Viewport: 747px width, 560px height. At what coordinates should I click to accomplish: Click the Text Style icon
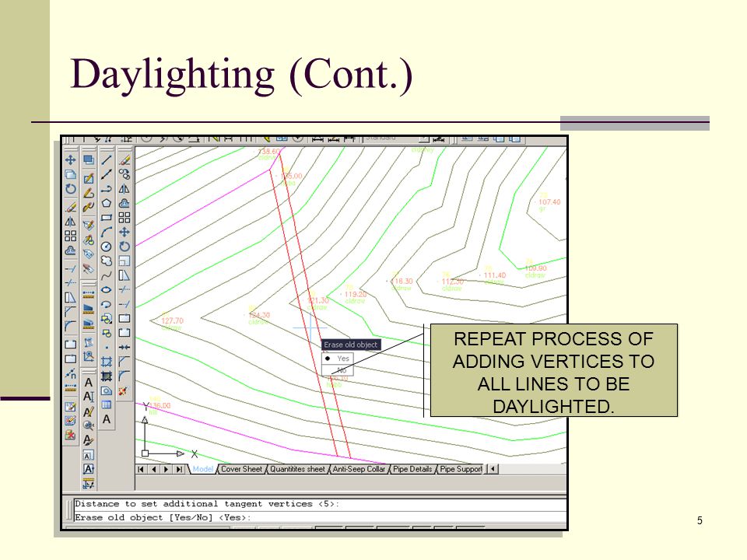[x=88, y=440]
